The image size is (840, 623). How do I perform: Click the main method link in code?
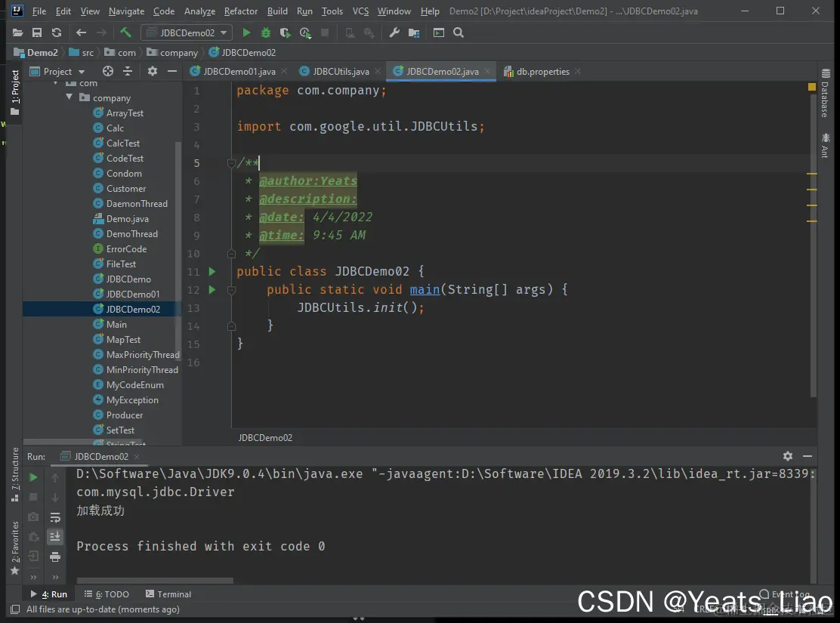point(425,289)
